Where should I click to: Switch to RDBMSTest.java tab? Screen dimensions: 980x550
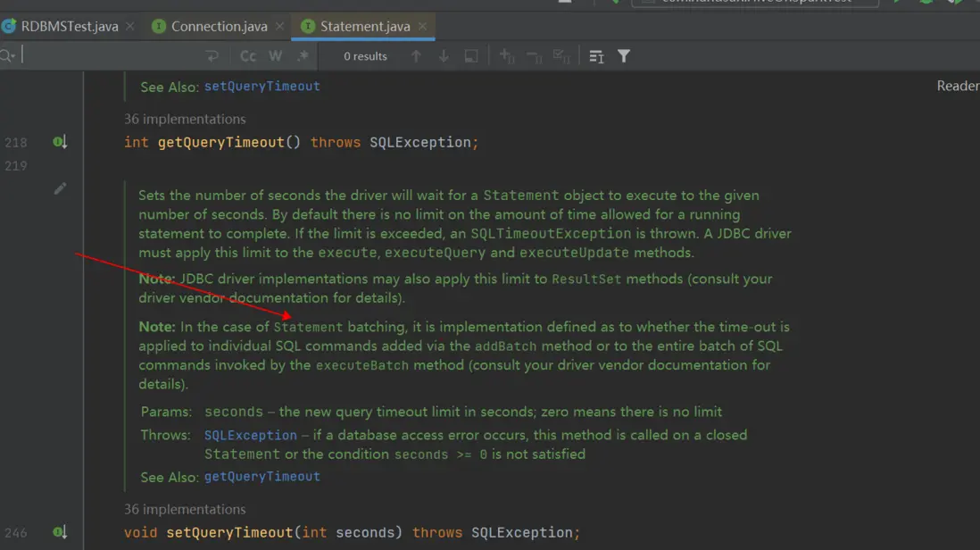tap(69, 26)
